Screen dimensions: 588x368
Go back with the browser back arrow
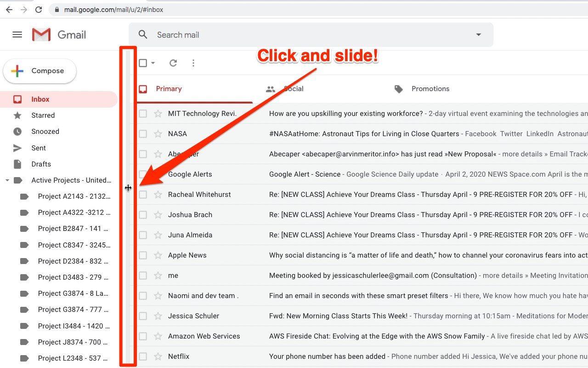(9, 9)
